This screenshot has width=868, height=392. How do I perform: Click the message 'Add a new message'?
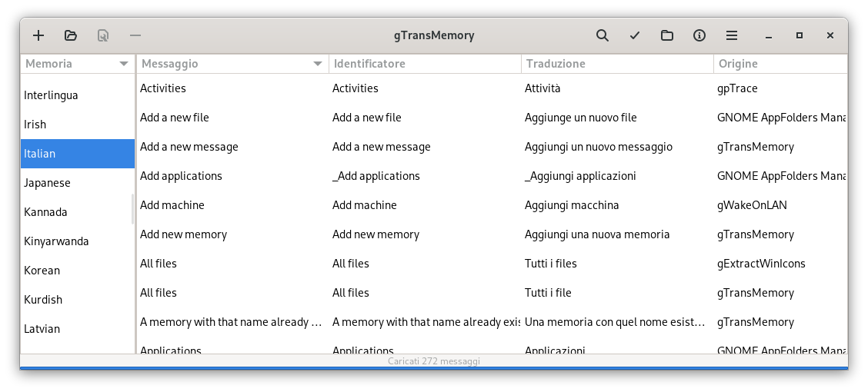point(189,147)
